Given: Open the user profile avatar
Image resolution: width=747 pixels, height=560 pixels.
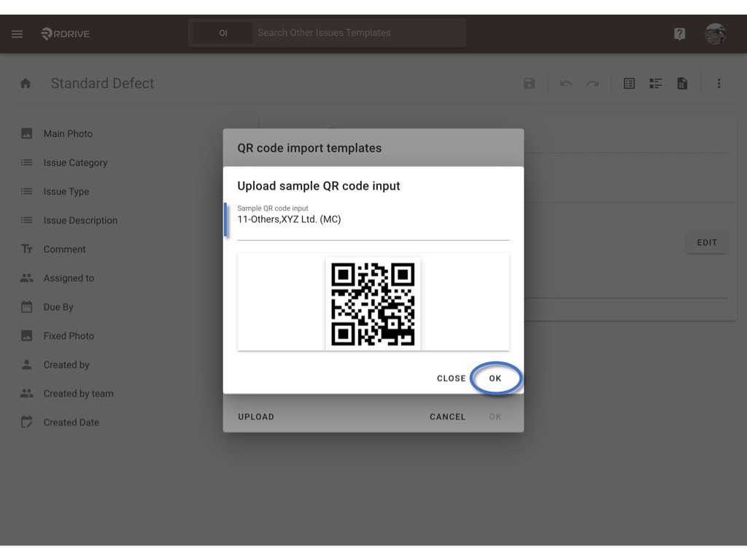Looking at the screenshot, I should [x=715, y=34].
